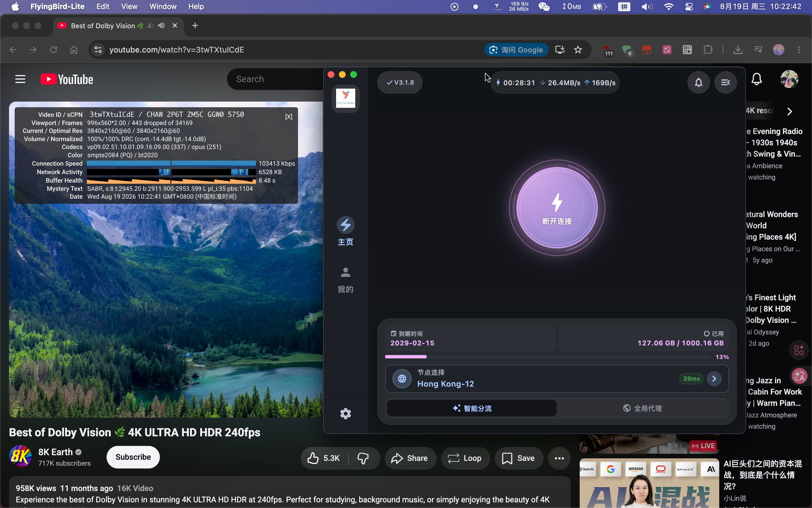Expand node selection chevron for Hong Kong-12
Viewport: 812px width, 508px height.
(x=714, y=379)
